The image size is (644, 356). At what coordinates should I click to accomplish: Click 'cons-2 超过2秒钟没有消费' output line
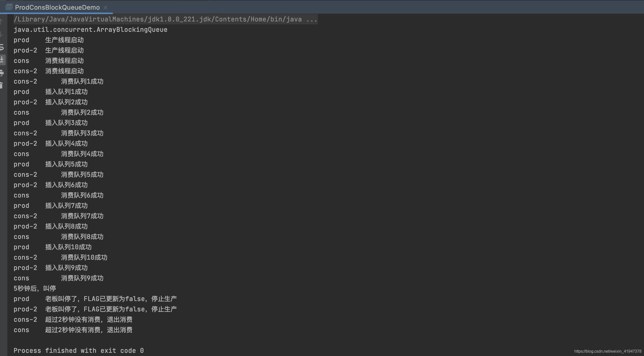(x=73, y=320)
